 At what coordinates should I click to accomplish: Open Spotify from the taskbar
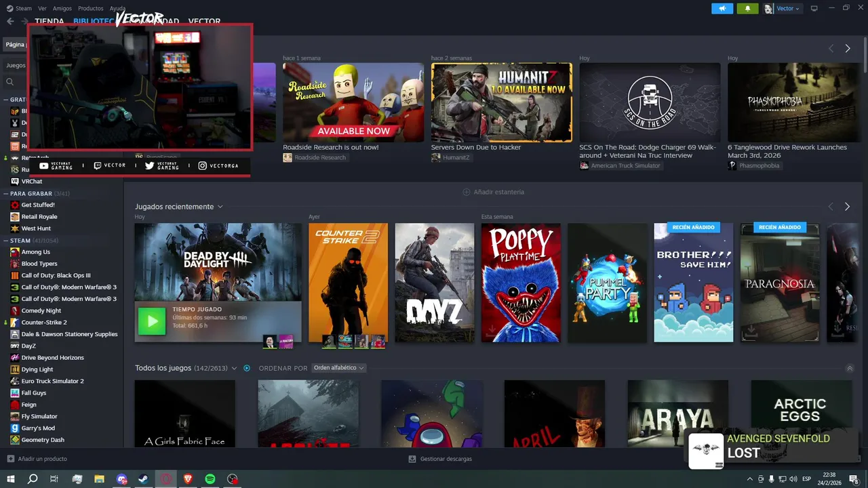click(210, 479)
